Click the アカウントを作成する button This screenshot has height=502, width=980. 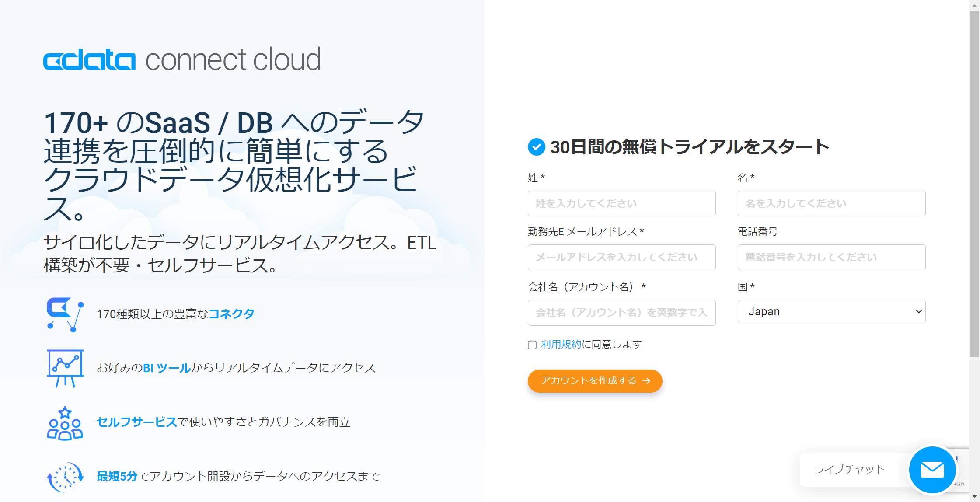595,381
